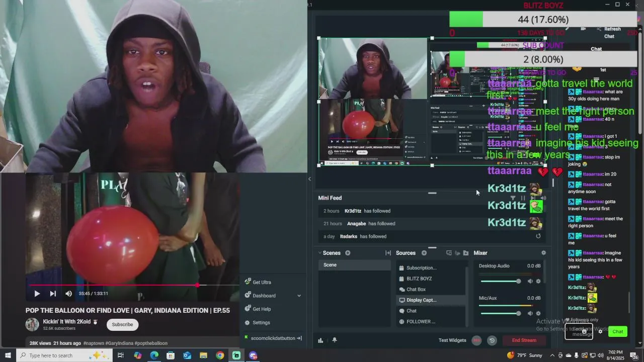Viewport: 644px width, 362px height.
Task: Refresh the Mini Feed list
Action: pyautogui.click(x=538, y=236)
